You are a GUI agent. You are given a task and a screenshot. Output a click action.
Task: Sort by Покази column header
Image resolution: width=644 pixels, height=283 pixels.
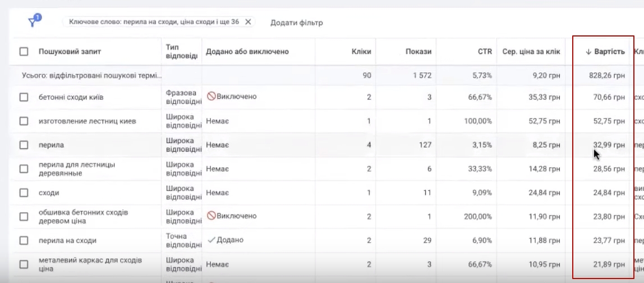[x=418, y=52]
